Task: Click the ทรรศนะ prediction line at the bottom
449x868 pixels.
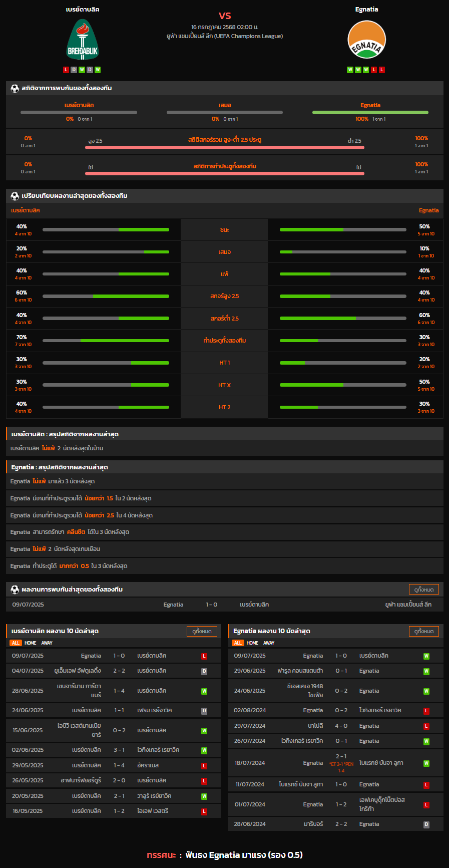Action: 225,855
